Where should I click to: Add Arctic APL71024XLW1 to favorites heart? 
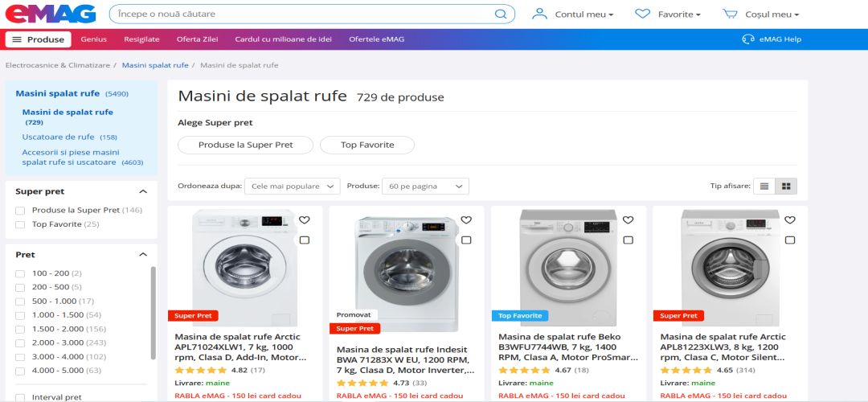pos(304,219)
